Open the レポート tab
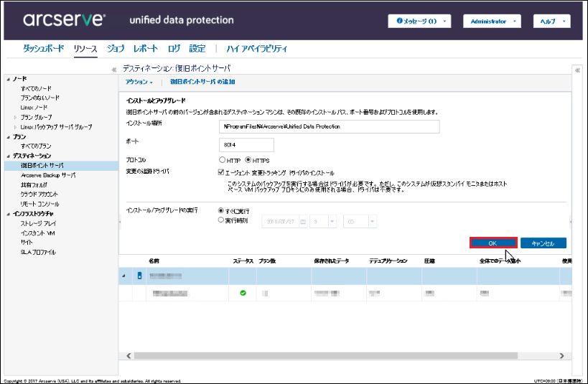 pyautogui.click(x=146, y=48)
